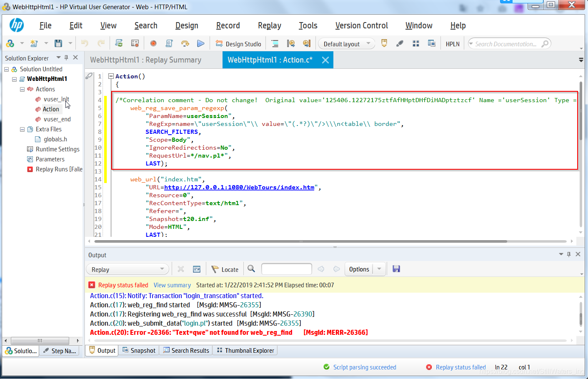Click the magnifier in Search Documentation box
Viewport: 588px width, 379px height.
[545, 43]
